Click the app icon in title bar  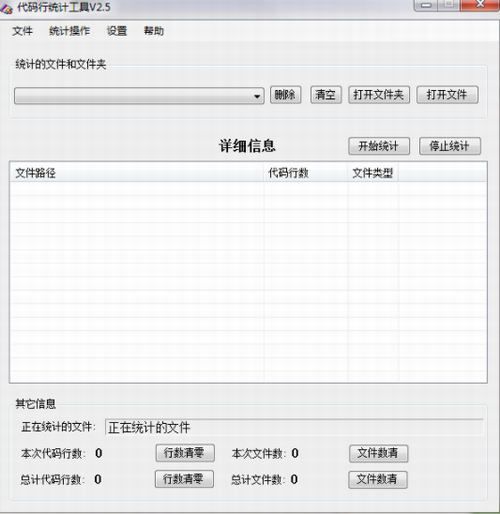7,8
